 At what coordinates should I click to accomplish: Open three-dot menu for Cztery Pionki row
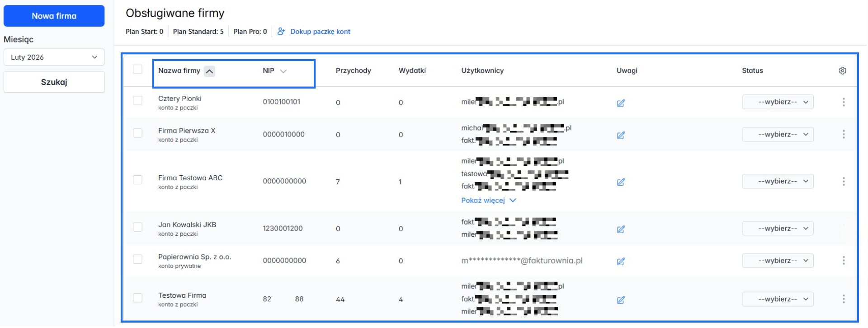(x=843, y=102)
